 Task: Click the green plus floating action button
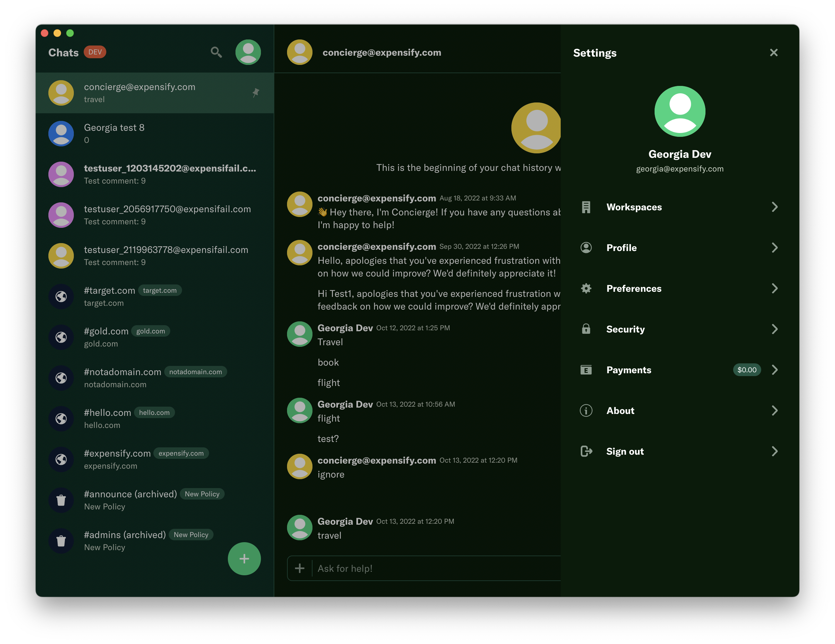pos(244,558)
